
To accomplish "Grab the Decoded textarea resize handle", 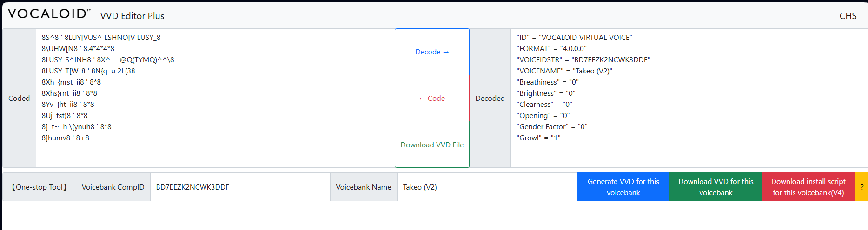I will [865, 165].
